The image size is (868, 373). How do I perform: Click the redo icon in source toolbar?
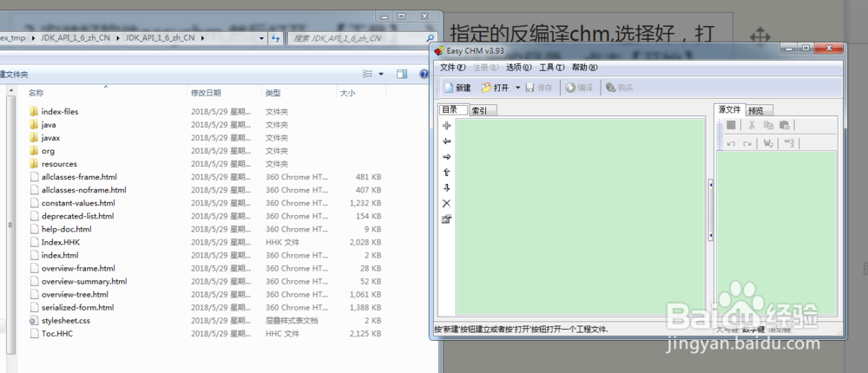point(747,144)
